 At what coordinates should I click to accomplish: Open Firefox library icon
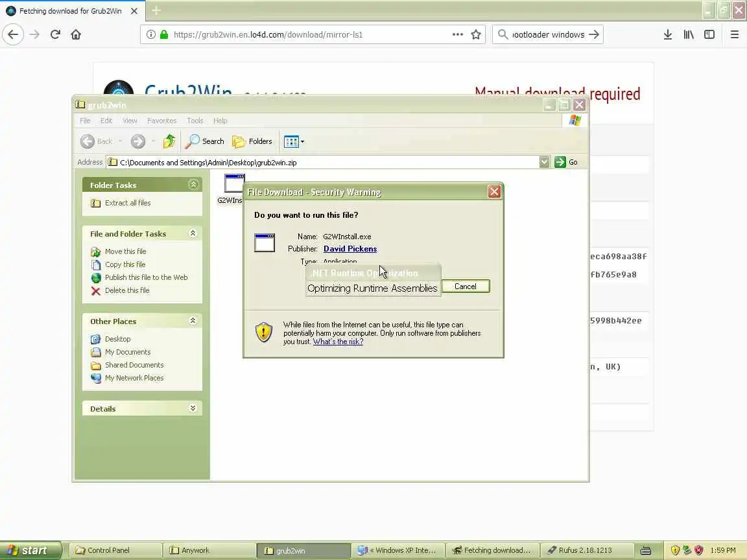(x=689, y=34)
